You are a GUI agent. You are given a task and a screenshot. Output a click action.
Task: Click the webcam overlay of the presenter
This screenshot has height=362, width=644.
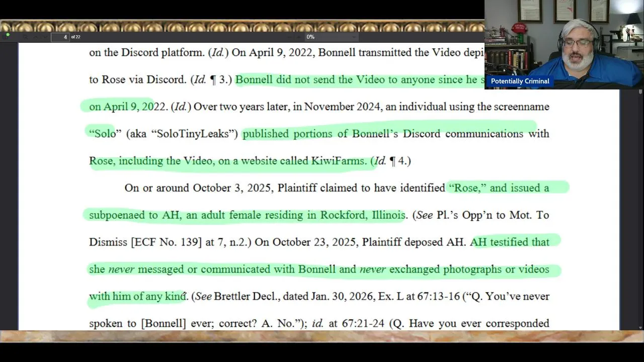(x=564, y=45)
